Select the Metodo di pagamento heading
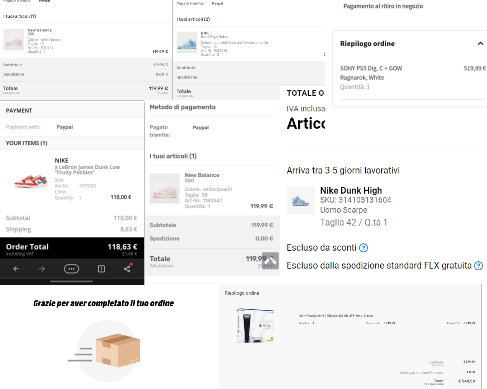The image size is (487, 389). (x=183, y=107)
